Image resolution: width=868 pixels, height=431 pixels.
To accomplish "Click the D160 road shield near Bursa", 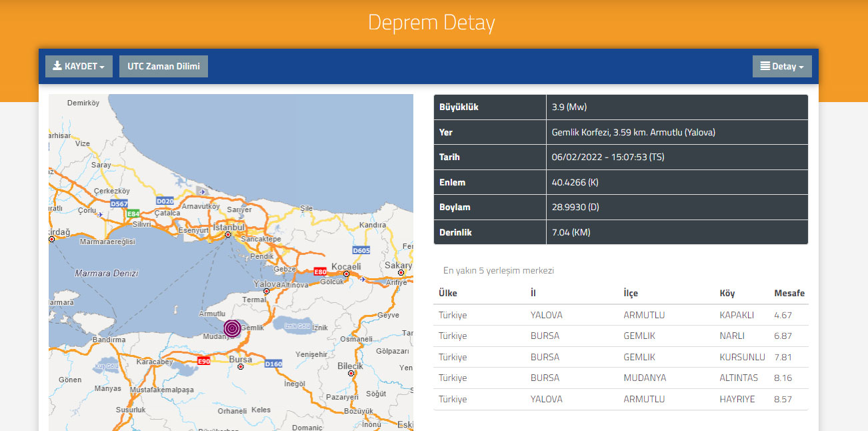I will click(273, 364).
